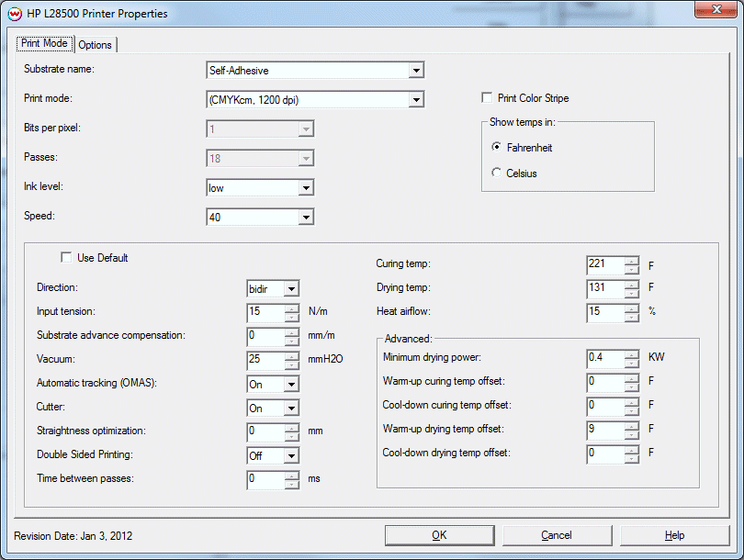Click the Cancel button
Screen dimensions: 744x560
tap(557, 535)
